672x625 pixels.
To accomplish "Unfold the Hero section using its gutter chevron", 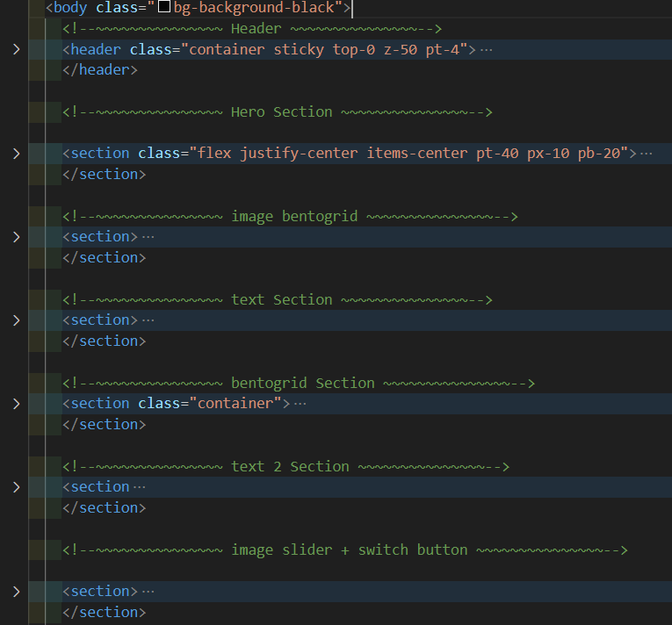I will pyautogui.click(x=16, y=154).
